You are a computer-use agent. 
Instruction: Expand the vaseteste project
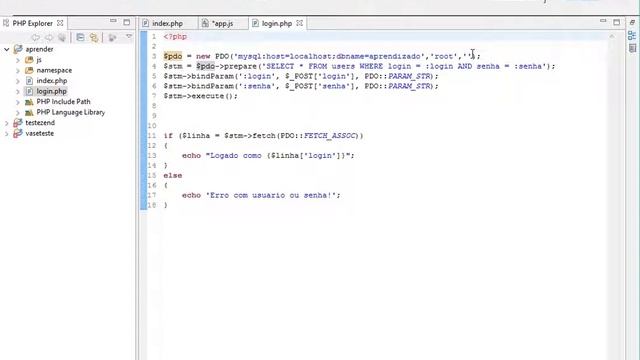[x=7, y=133]
